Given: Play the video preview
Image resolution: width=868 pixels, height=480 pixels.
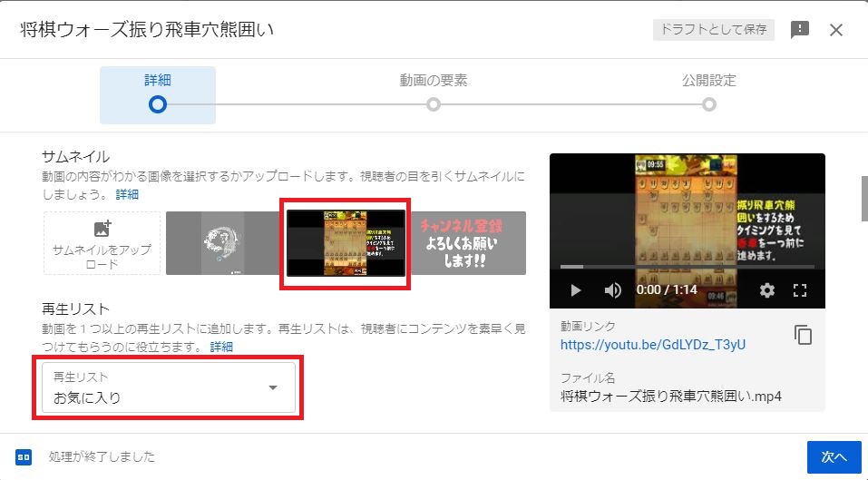Looking at the screenshot, I should (x=576, y=290).
